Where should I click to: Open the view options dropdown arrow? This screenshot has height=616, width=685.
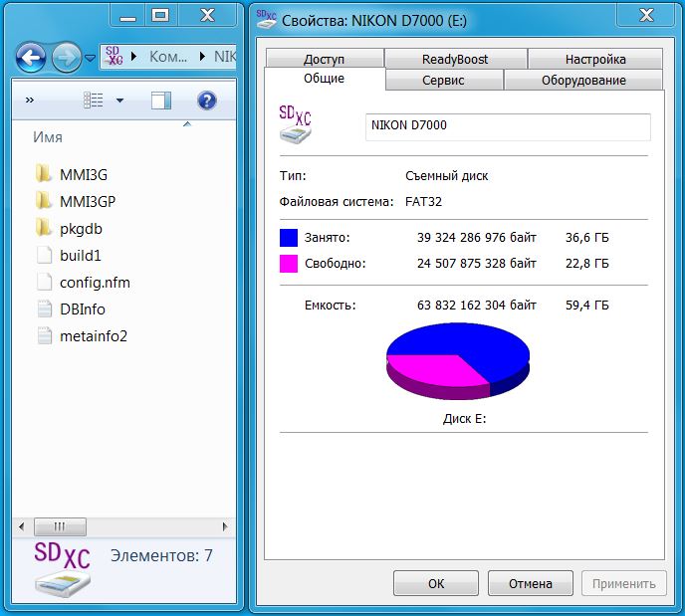pyautogui.click(x=120, y=101)
